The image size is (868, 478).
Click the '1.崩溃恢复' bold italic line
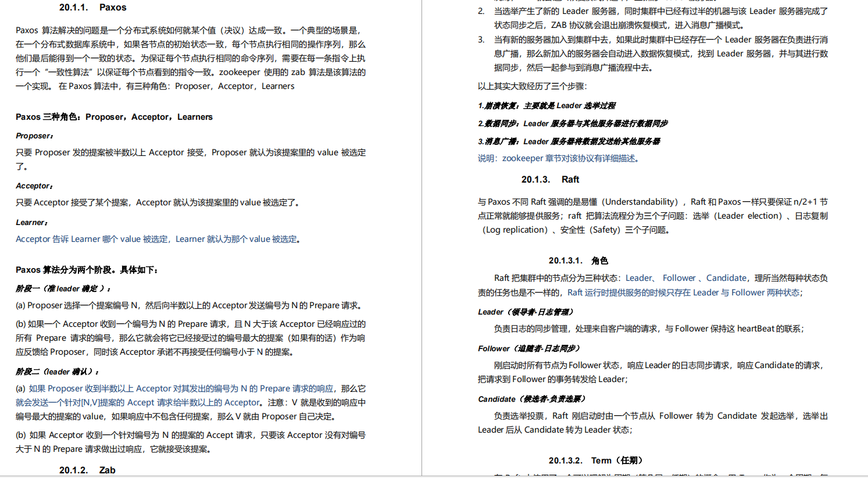(x=546, y=105)
